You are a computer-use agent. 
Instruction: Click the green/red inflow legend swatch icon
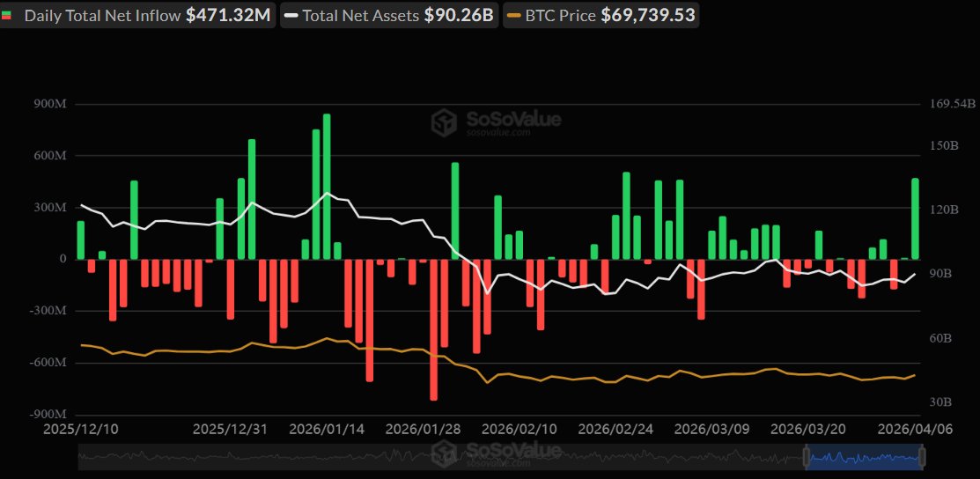point(6,15)
